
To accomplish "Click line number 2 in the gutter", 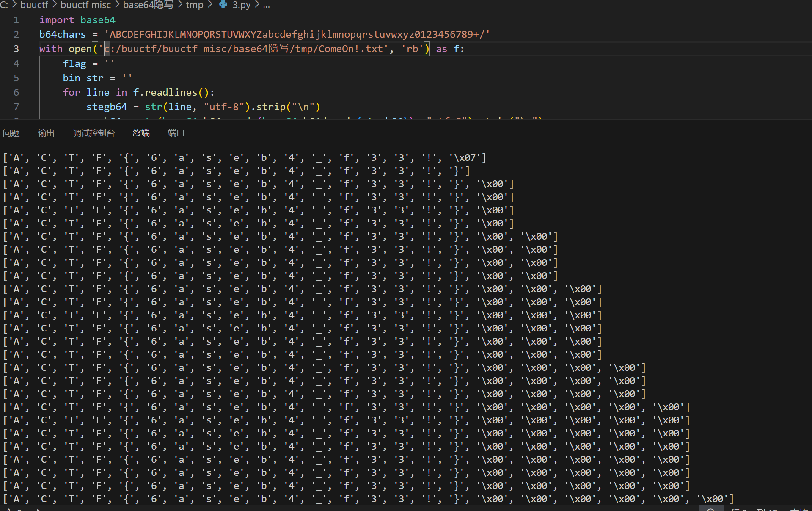I will (x=16, y=34).
